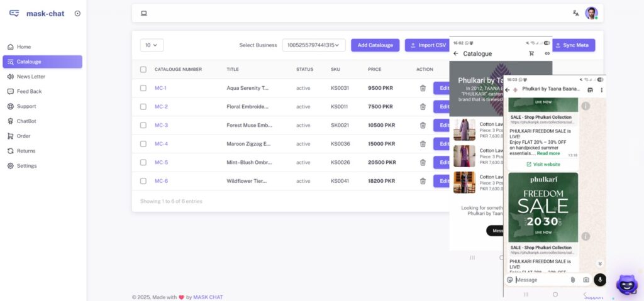Tap the attachment paperclip in message bar
This screenshot has height=301, width=644.
[x=572, y=280]
